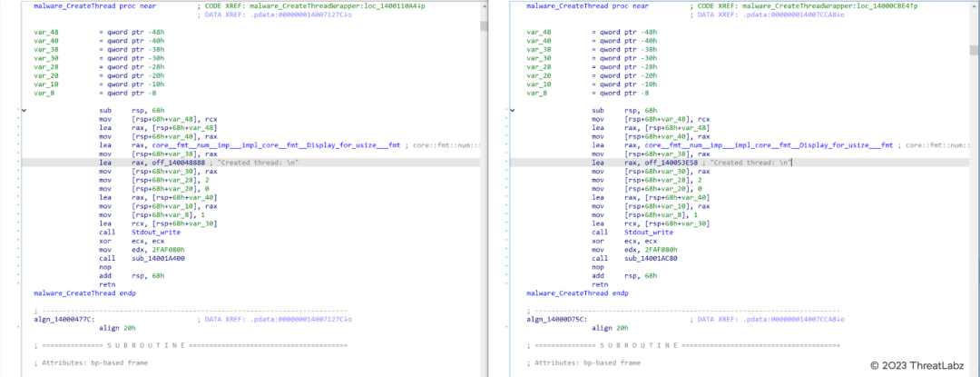The width and height of the screenshot is (980, 377).
Task: Click the margin dot beside left pane 'sub rsp, 68h'
Action: (x=18, y=110)
